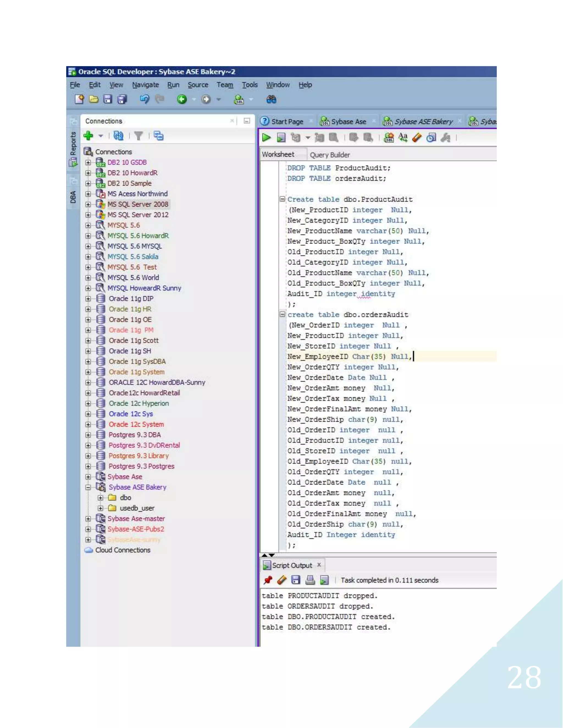This screenshot has width=563, height=728.
Task: Open the Tools menu
Action: tap(250, 85)
